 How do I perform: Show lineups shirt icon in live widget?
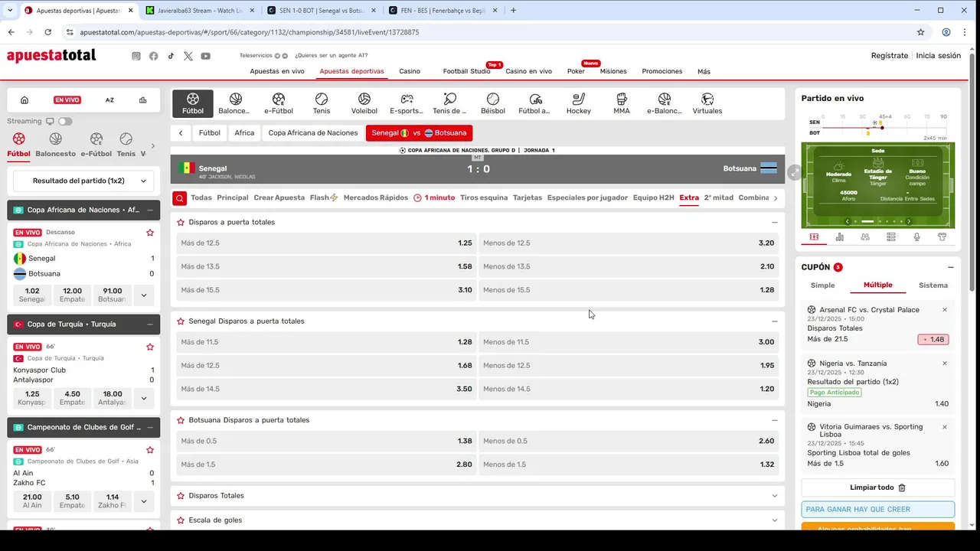coord(942,237)
